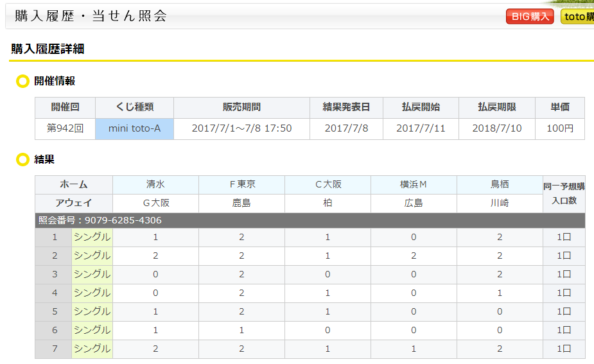Click the 川崎 away team cell
This screenshot has height=364, width=594.
click(x=500, y=204)
